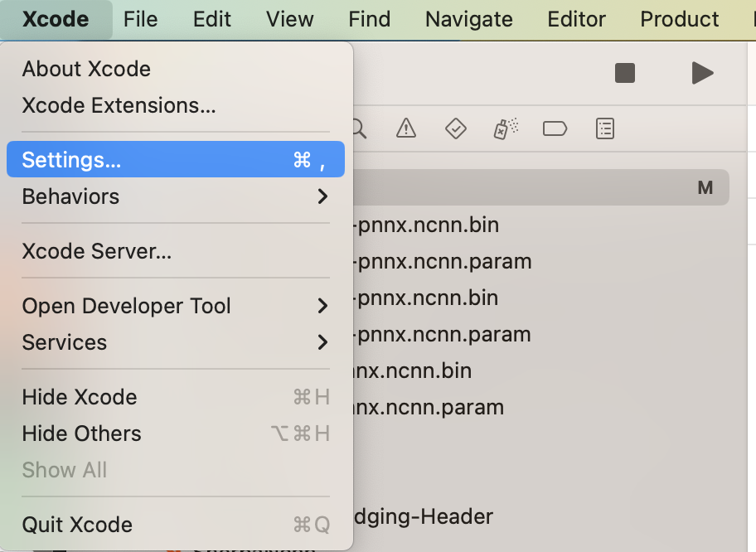This screenshot has height=552, width=756.
Task: Select Hide Others menu item
Action: pos(176,433)
